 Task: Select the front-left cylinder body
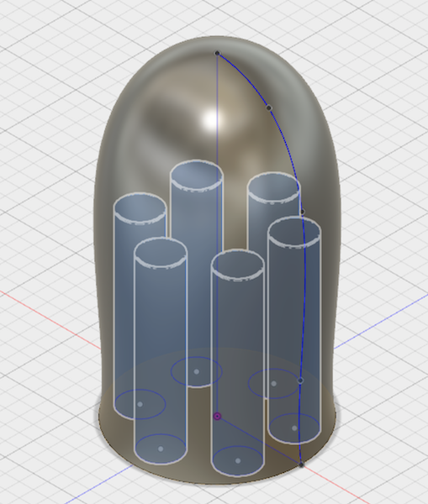click(161, 350)
